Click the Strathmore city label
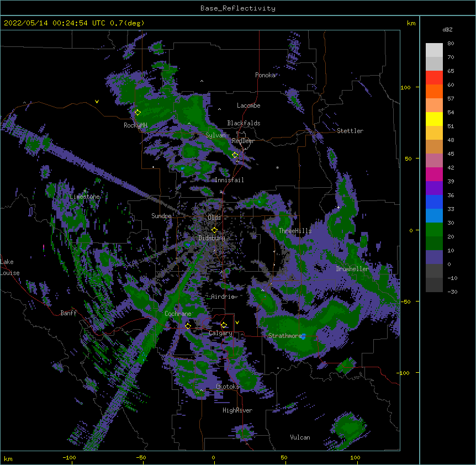476x465 pixels. pos(285,336)
